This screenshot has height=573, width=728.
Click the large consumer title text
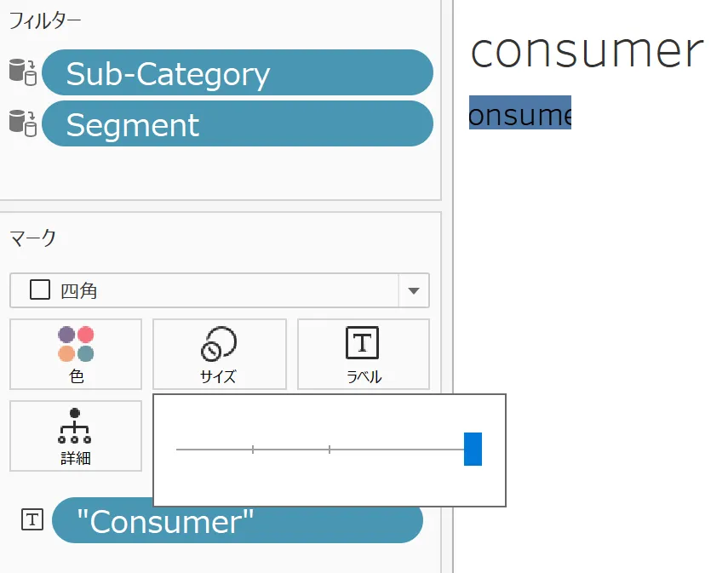click(x=586, y=51)
